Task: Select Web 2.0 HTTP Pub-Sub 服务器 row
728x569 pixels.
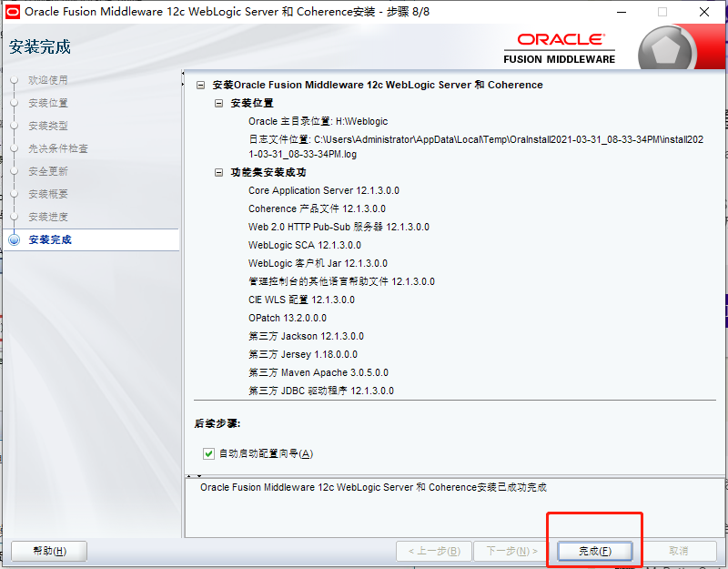Action: pos(339,227)
